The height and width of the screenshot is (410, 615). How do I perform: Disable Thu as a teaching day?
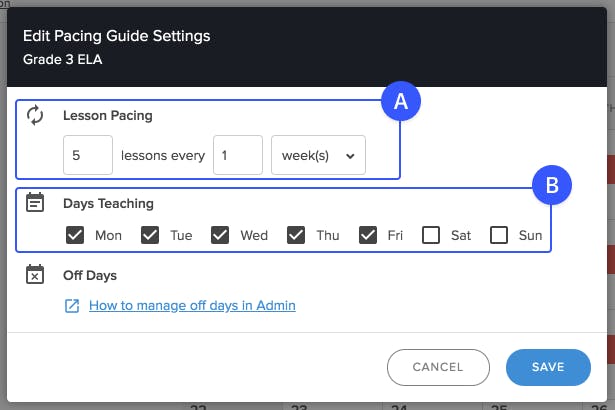pos(296,235)
